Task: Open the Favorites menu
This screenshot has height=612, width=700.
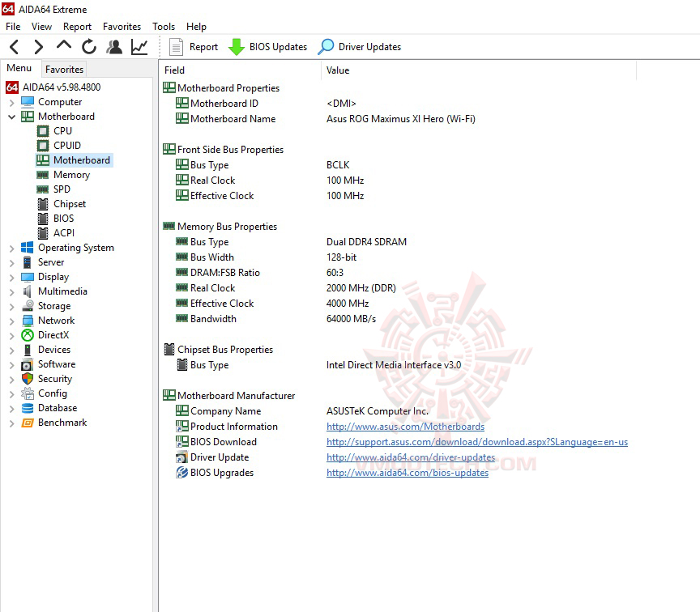Action: pyautogui.click(x=122, y=27)
